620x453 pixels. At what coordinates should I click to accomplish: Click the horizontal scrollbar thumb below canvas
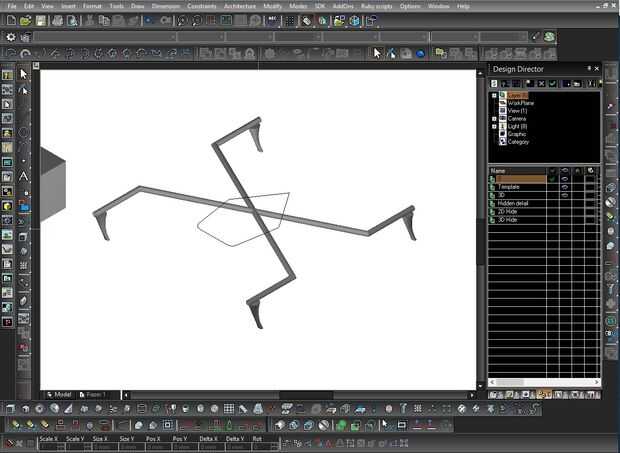(x=306, y=395)
